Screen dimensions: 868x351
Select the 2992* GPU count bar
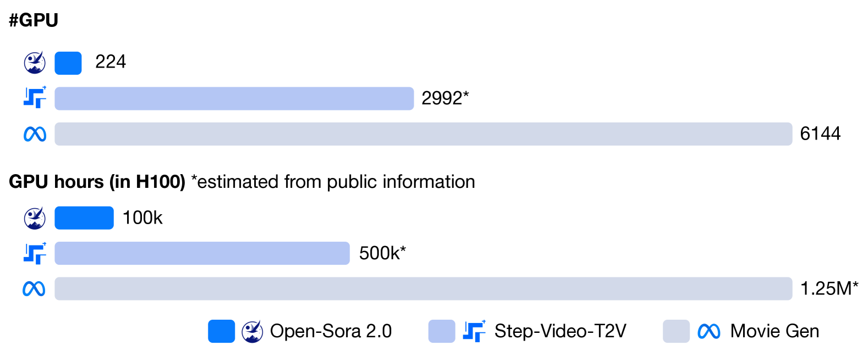point(234,98)
